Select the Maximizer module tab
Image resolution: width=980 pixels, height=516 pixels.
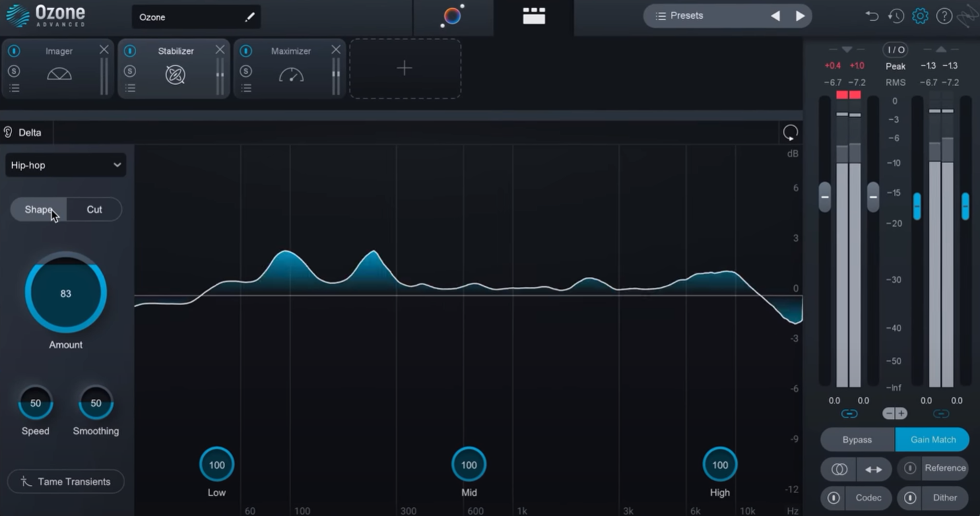tap(289, 69)
